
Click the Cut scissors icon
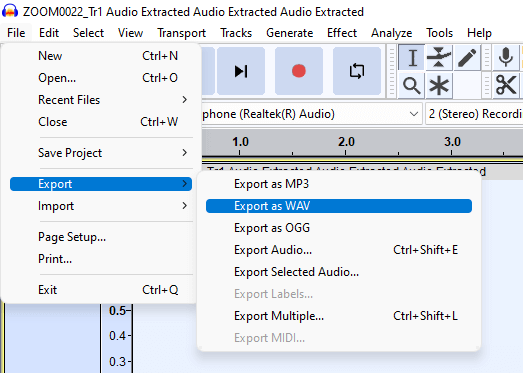pos(506,85)
